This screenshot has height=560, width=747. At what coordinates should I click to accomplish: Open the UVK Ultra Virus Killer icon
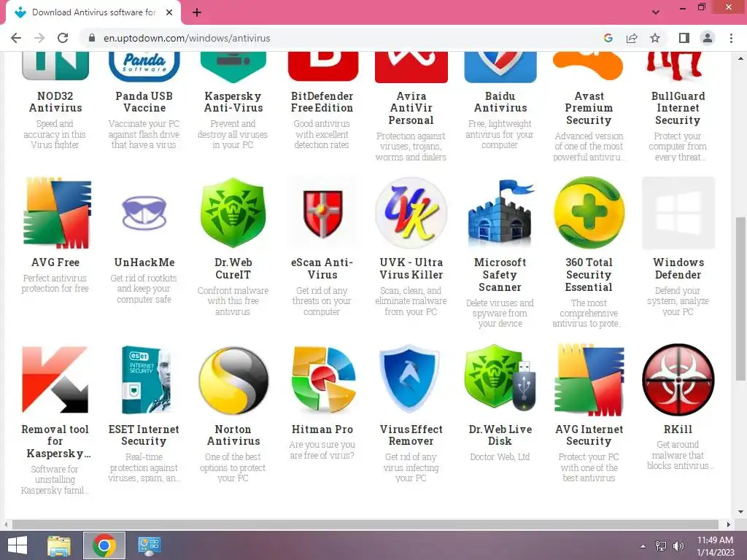411,213
